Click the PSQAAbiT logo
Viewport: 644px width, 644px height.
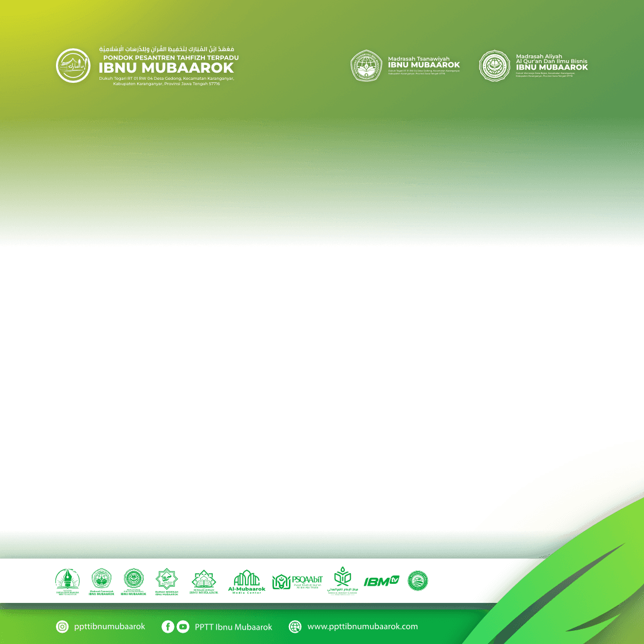297,581
